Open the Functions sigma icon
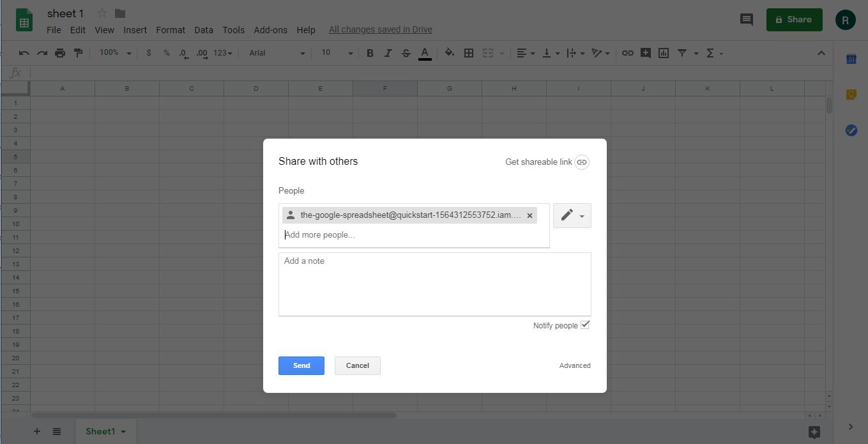The height and width of the screenshot is (444, 868). click(x=710, y=53)
